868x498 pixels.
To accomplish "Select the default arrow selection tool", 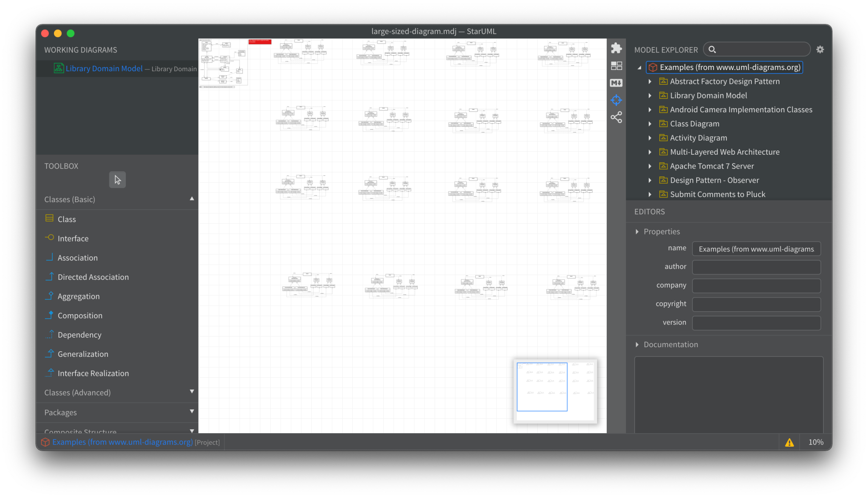I will [x=117, y=179].
